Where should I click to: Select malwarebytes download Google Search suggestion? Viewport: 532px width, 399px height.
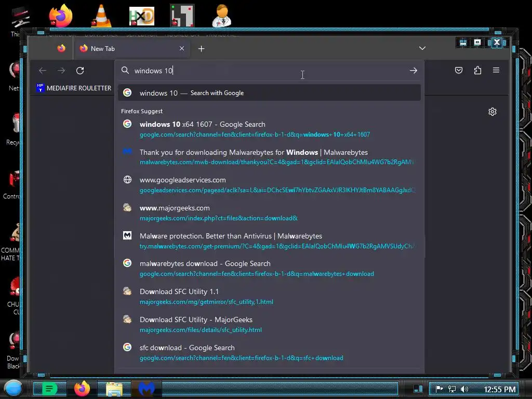pyautogui.click(x=270, y=269)
